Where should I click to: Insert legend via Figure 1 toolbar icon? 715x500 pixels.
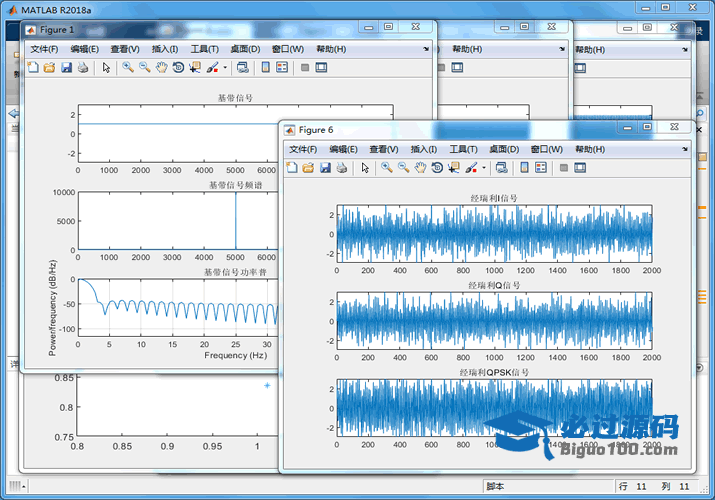coord(282,67)
